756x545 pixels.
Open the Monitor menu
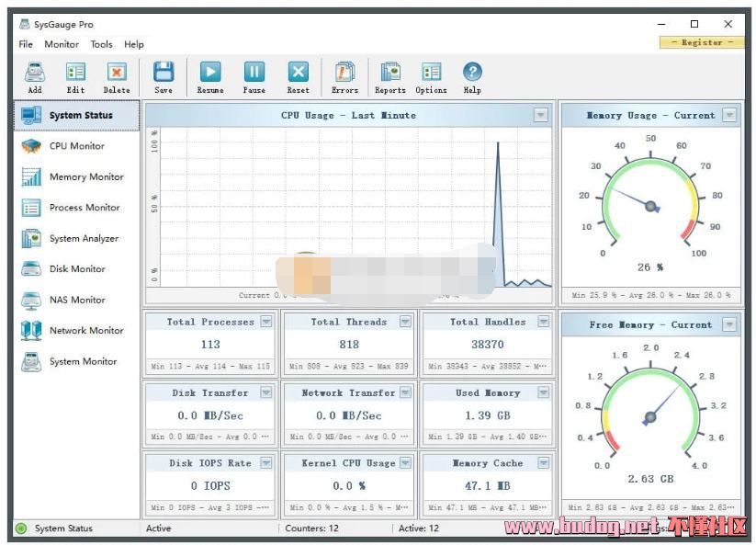[x=62, y=44]
